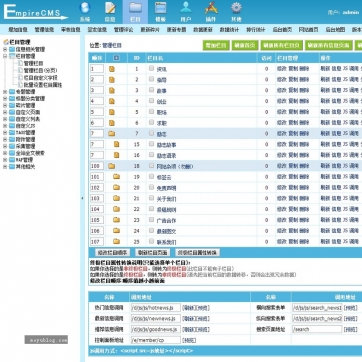Screen dimensions: 362x362
Task: Click the document icon in row ID 16
Action: coord(116,155)
